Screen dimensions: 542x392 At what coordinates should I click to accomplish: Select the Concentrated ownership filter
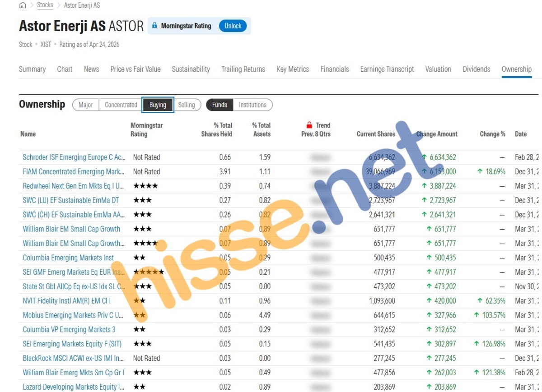pos(121,105)
